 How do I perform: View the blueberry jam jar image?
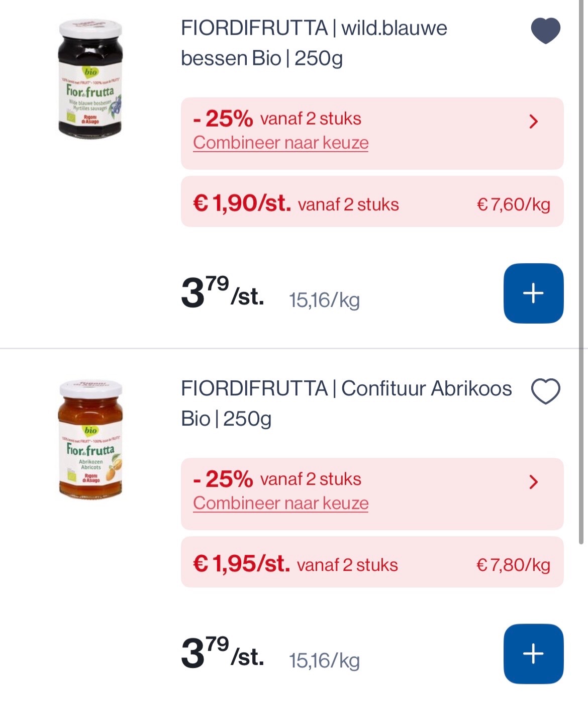tap(90, 79)
